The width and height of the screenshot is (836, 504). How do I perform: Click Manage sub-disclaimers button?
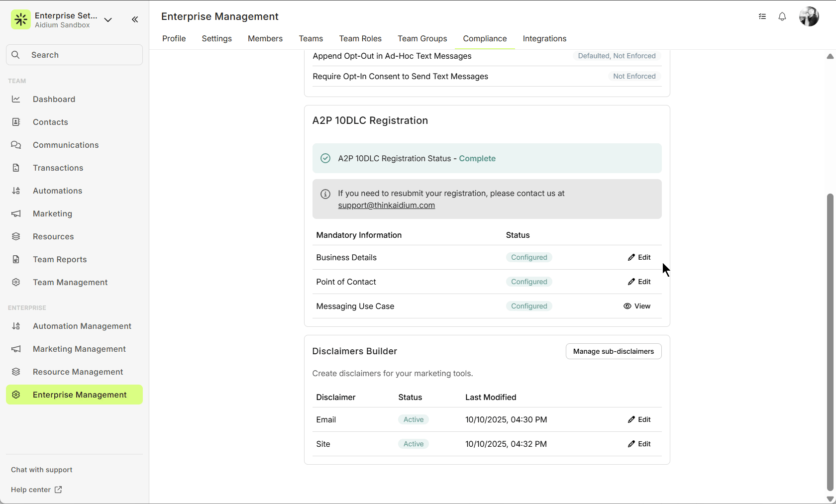coord(613,351)
